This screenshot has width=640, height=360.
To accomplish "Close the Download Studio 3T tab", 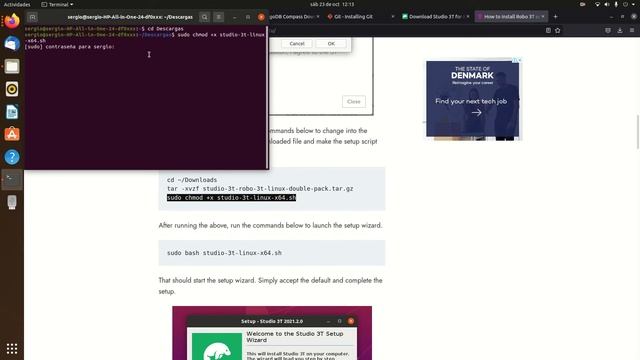I will 468,17.
